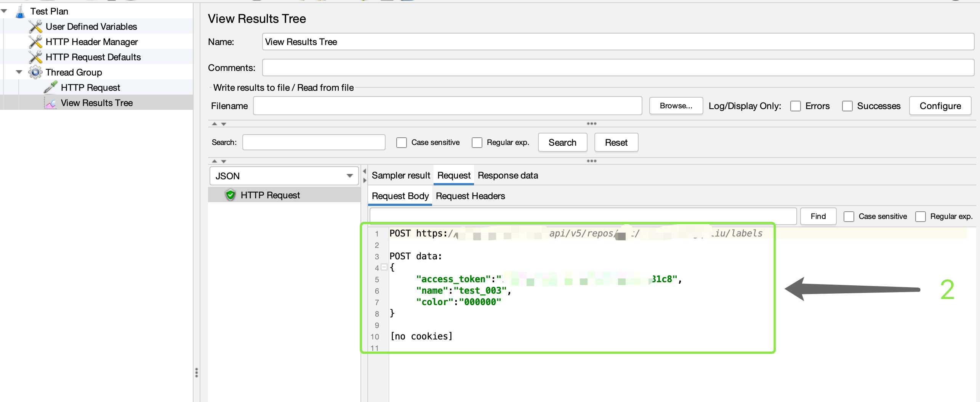The image size is (980, 402).
Task: Click into the Find text field
Action: coord(583,216)
